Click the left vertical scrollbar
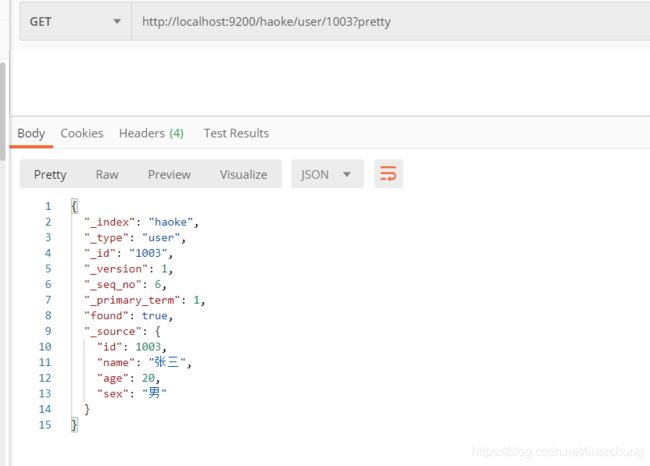Viewport: 650px width, 466px height. click(2, 112)
